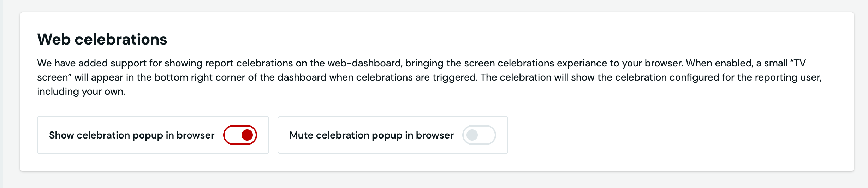Click the quoted "TV" text in the description

pyautogui.click(x=799, y=63)
